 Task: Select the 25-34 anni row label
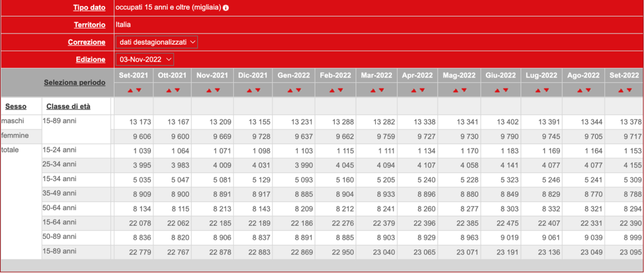click(59, 164)
